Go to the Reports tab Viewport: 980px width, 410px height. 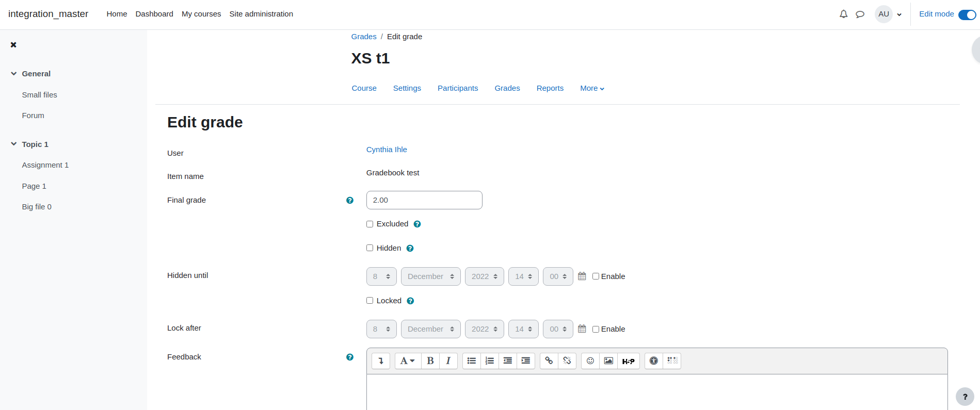click(x=550, y=88)
